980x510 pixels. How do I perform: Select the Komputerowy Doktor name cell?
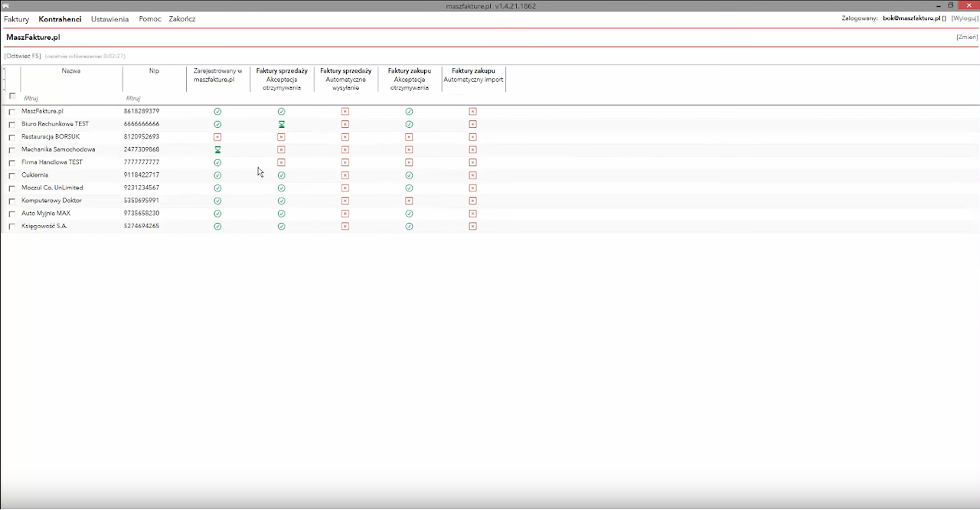click(x=51, y=201)
